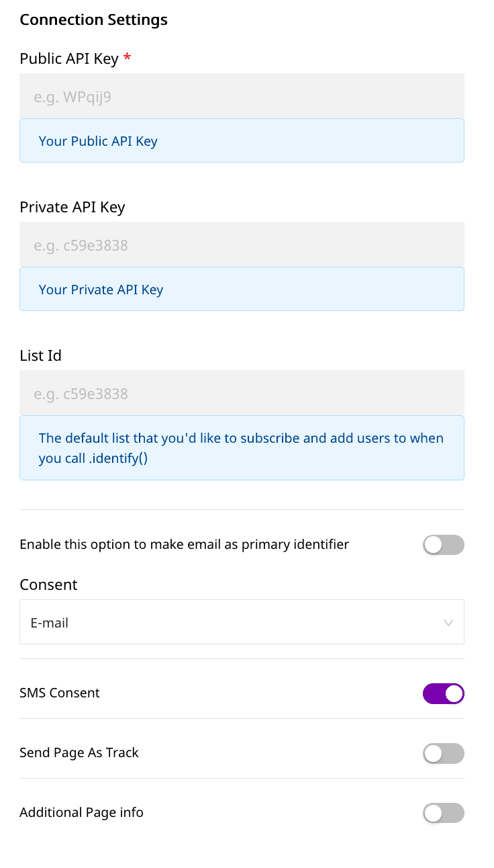Screen dimensions: 494x868
Task: Click the Private API Key label
Action: point(72,207)
